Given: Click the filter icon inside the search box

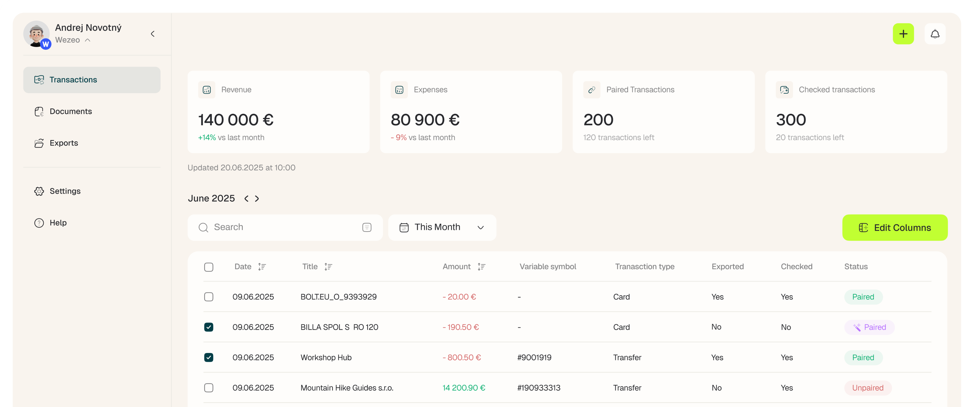Looking at the screenshot, I should coord(367,227).
